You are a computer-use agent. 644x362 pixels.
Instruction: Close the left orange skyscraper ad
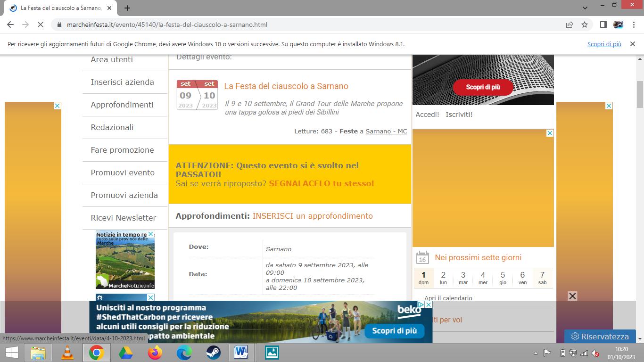(58, 106)
